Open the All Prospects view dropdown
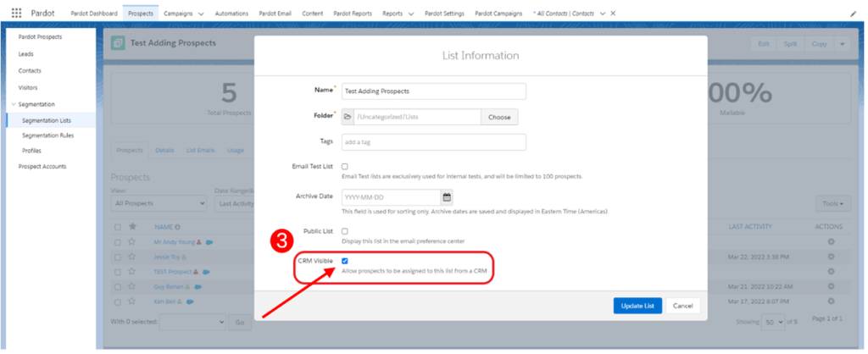This screenshot has height=354, width=868. (159, 203)
